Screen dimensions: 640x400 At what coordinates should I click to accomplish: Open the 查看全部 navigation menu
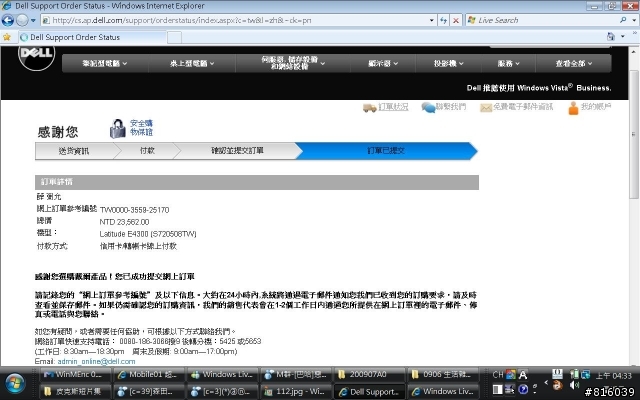click(x=573, y=63)
